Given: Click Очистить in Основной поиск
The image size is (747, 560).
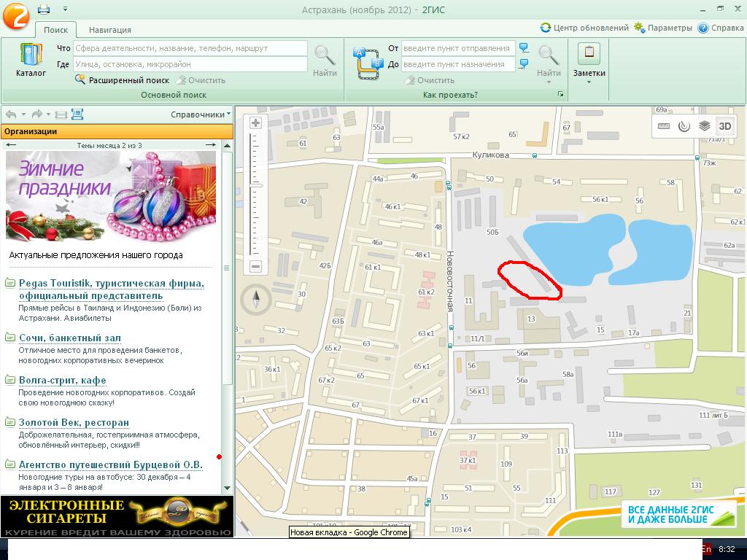Looking at the screenshot, I should (201, 80).
